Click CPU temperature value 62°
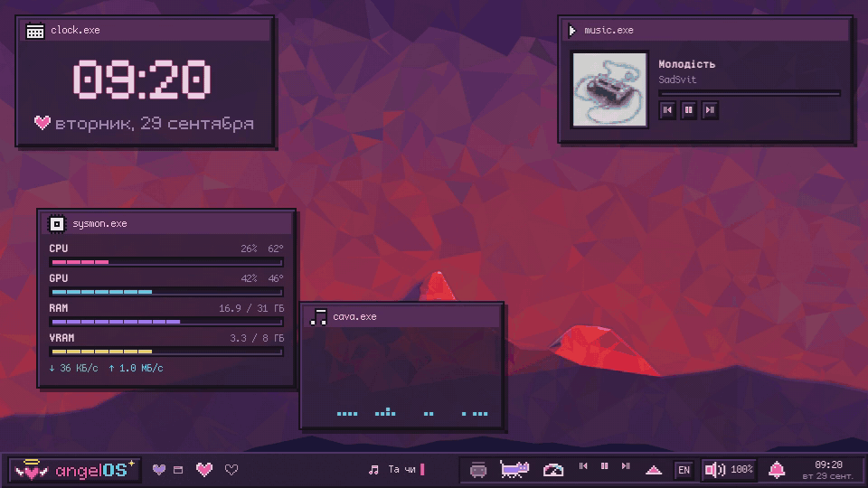 pyautogui.click(x=276, y=249)
